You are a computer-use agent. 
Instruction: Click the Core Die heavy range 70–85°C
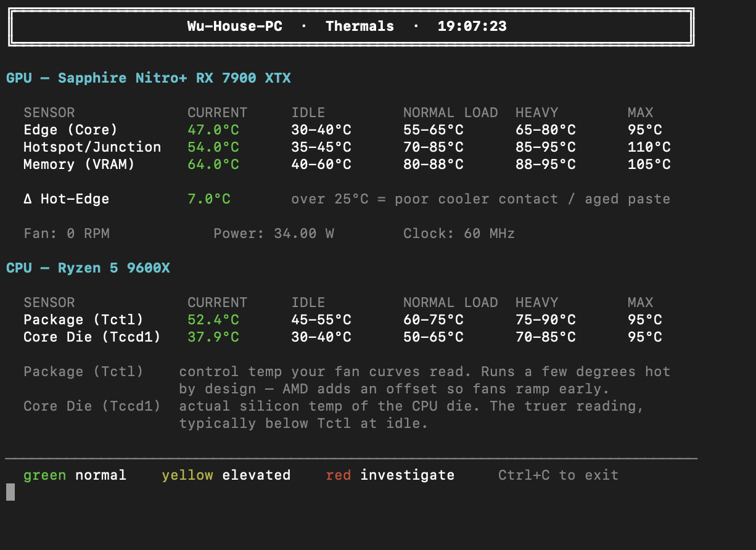point(546,337)
